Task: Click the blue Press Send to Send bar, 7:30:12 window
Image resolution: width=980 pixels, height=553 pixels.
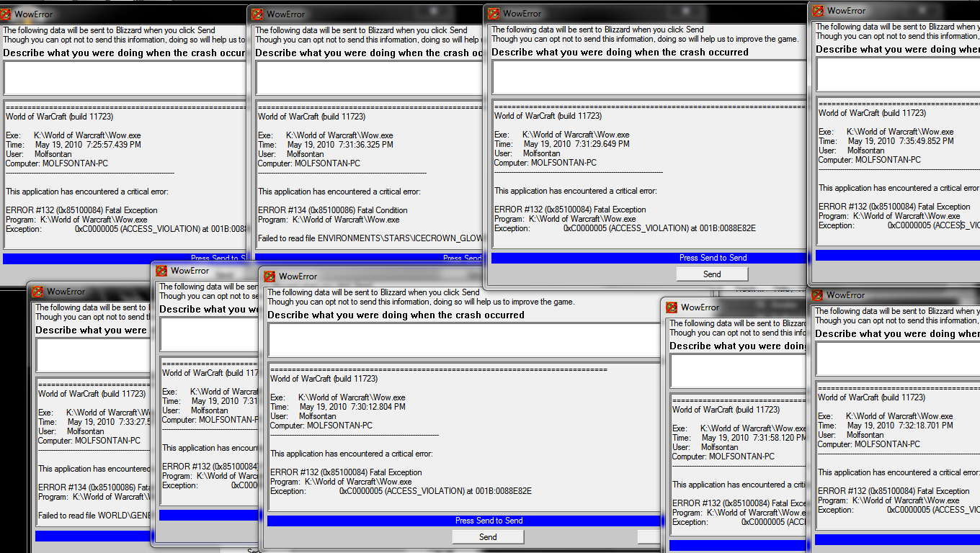Action: [464, 521]
